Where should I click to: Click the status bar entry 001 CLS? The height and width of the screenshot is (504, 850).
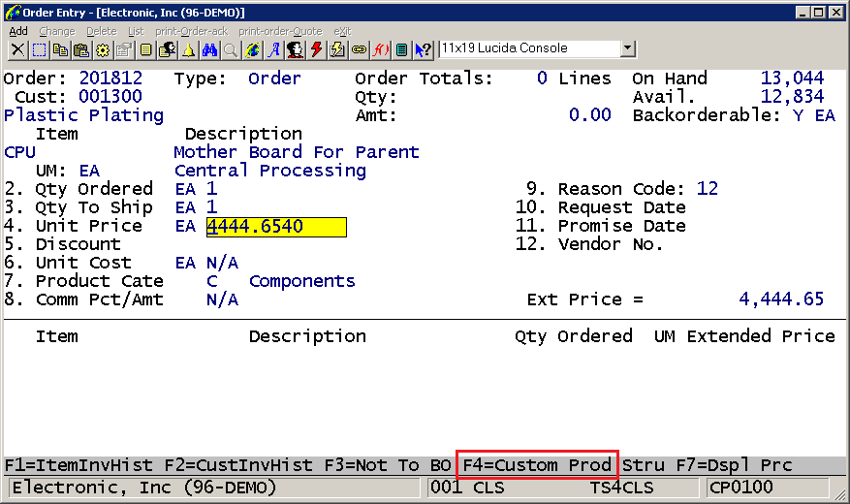coord(467,488)
